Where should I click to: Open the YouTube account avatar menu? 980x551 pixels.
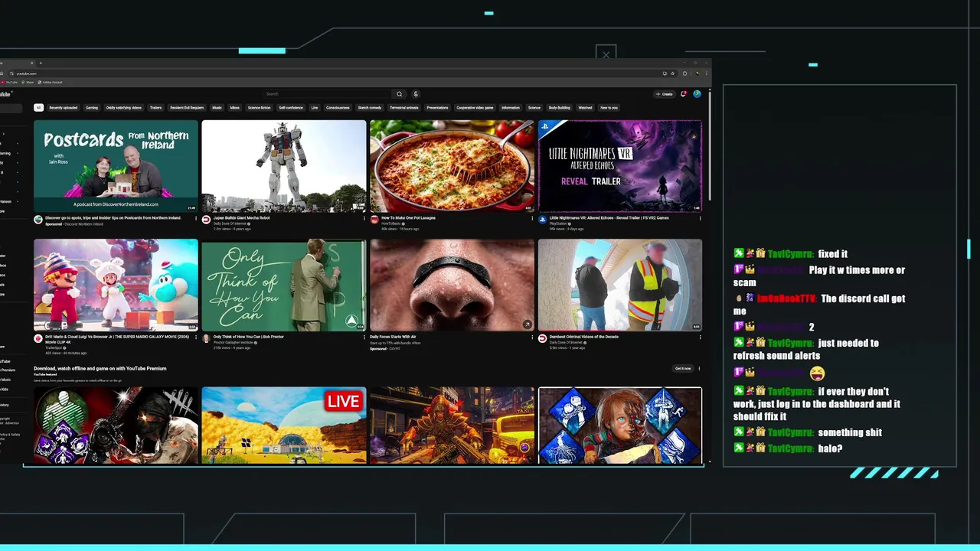(697, 94)
